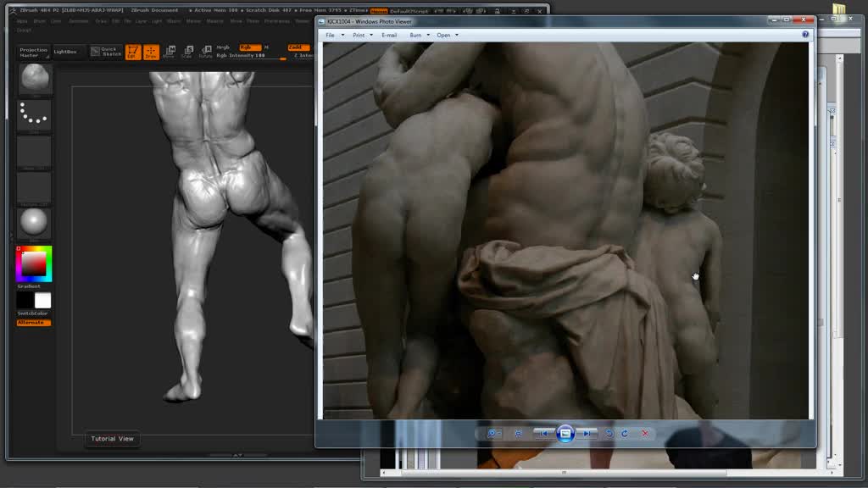Delete the photo with the red X
868x488 pixels.
click(645, 434)
